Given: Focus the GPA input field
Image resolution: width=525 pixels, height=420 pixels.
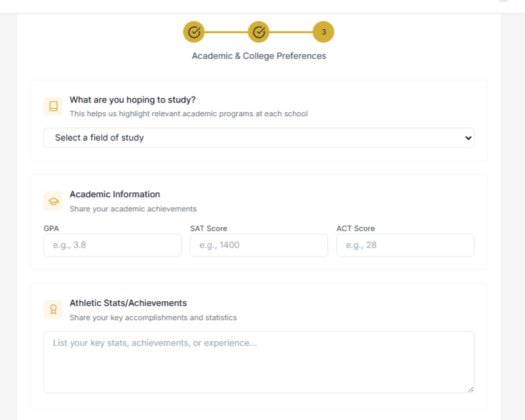Looking at the screenshot, I should click(x=112, y=245).
